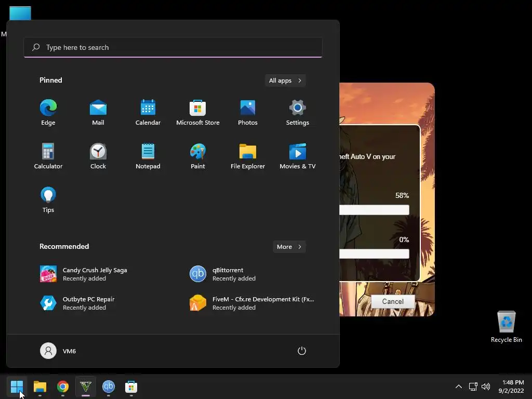Click the volume icon in system tray

486,387
